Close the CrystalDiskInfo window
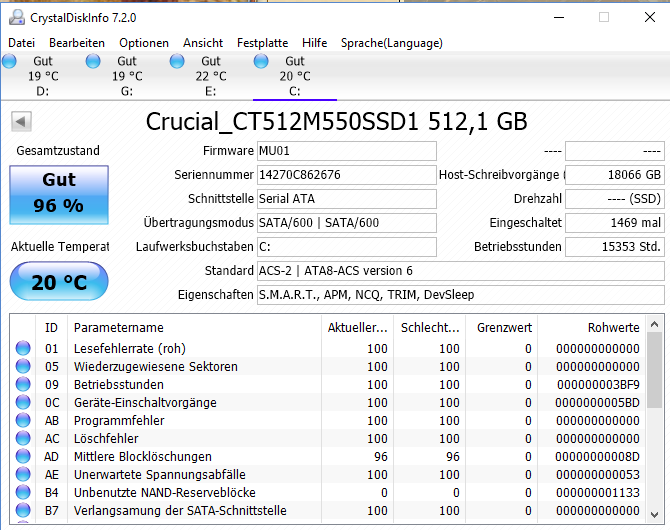 (x=650, y=18)
